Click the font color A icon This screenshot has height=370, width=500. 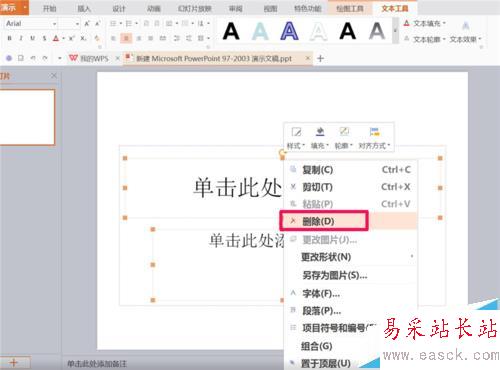pos(56,38)
